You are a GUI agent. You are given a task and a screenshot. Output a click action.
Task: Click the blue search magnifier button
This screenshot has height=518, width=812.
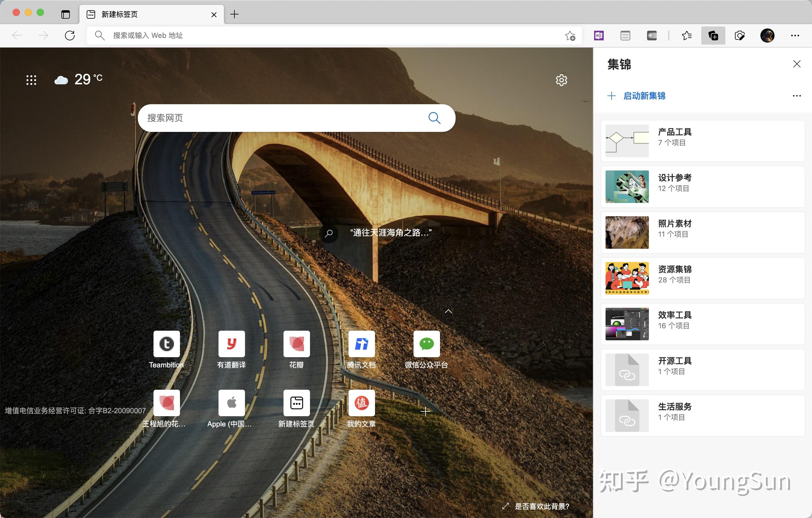pyautogui.click(x=434, y=118)
